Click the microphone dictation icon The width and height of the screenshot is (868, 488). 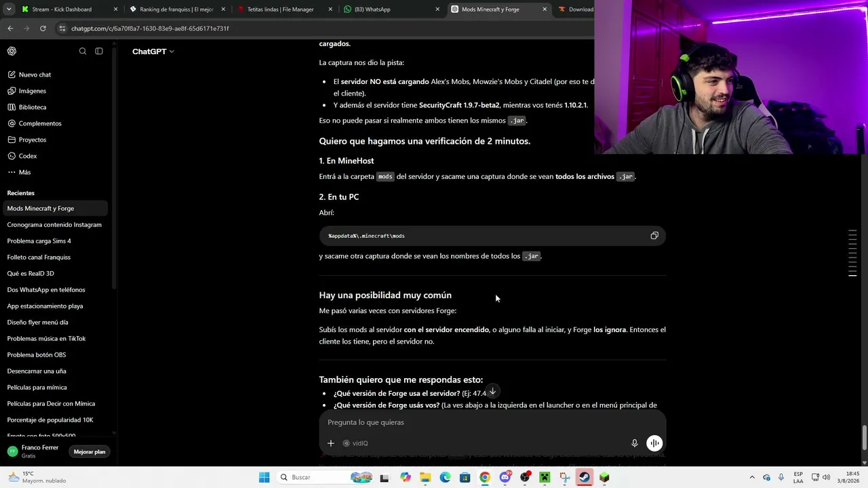pos(635,443)
